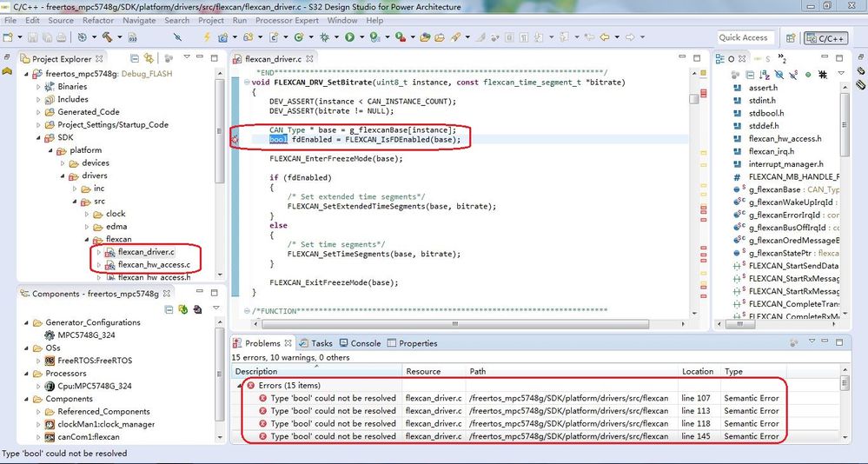Screen dimensions: 868x464
Task: Select g_flexcanBase in Outline
Action: point(774,189)
